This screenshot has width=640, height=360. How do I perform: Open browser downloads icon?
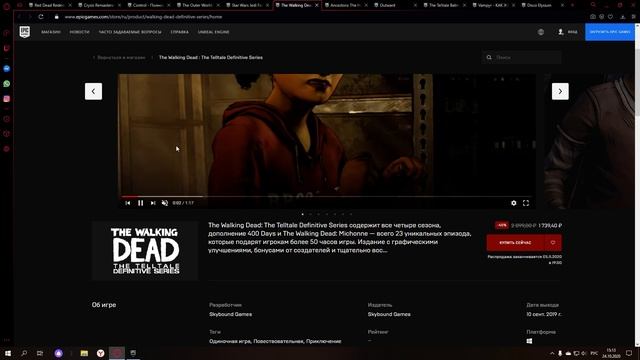622,17
